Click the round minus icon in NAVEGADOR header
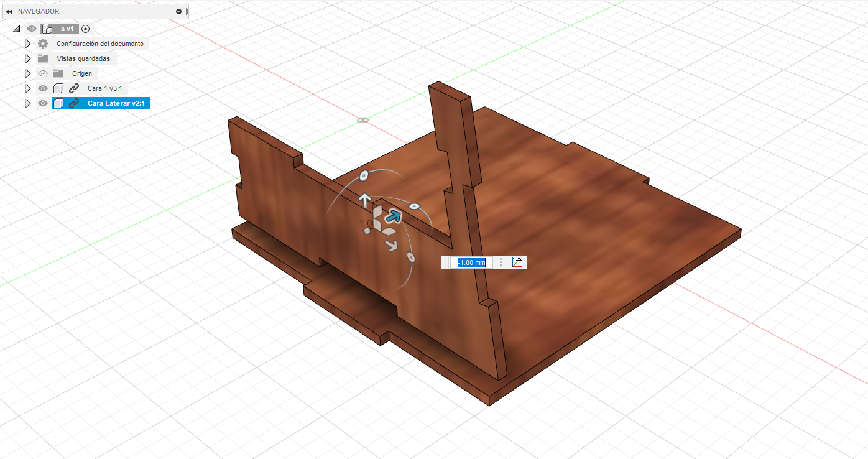This screenshot has height=459, width=868. 179,11
